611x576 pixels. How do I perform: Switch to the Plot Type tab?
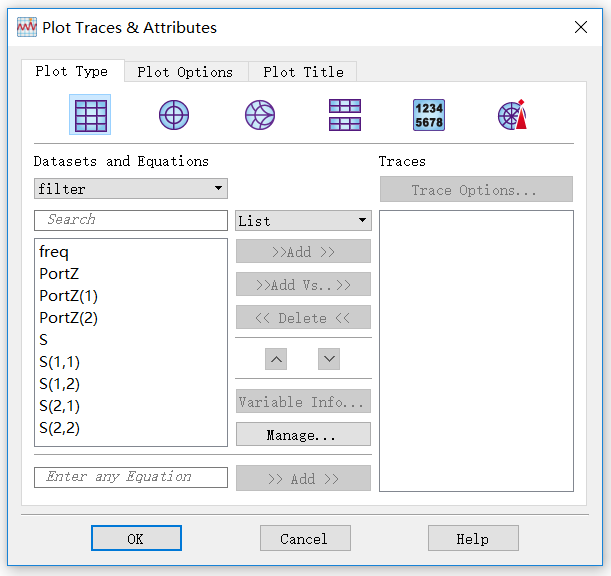[x=72, y=71]
